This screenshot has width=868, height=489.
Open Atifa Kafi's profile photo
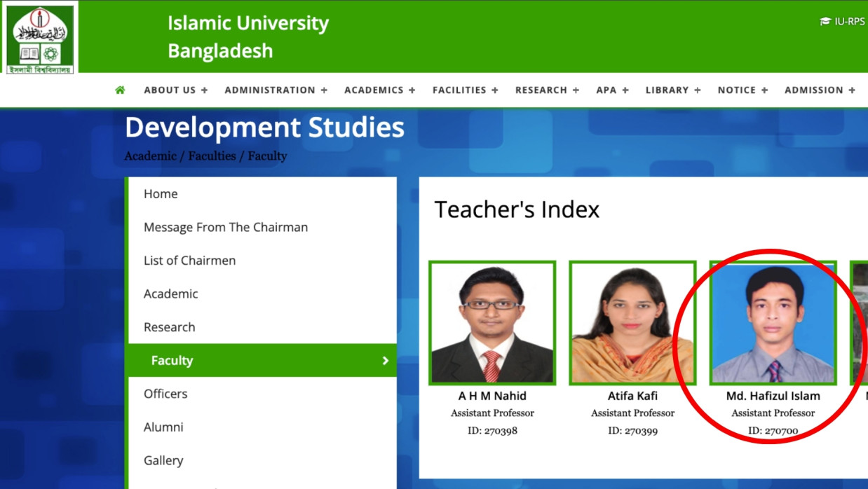(632, 323)
